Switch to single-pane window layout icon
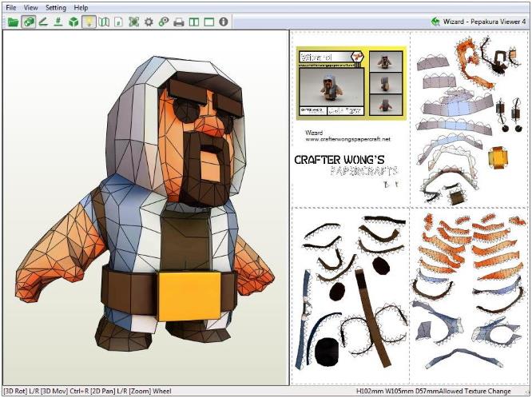Screen dimensions: 532x398 (209, 22)
